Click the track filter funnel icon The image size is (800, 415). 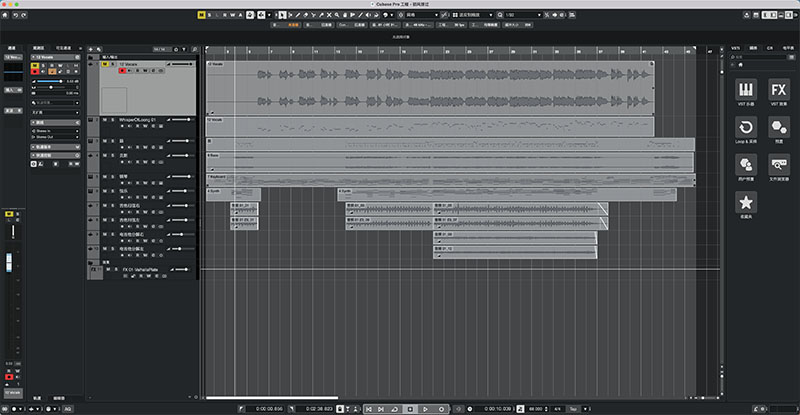point(184,50)
